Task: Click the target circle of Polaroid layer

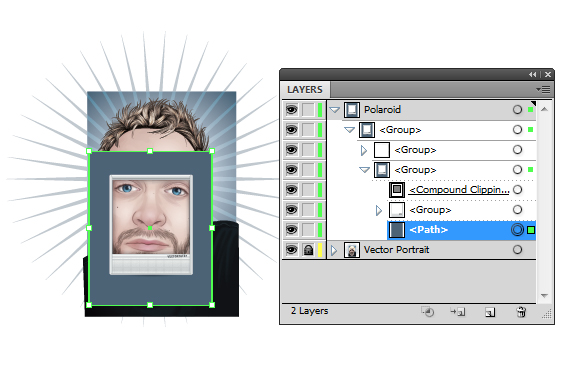Action: pos(517,110)
